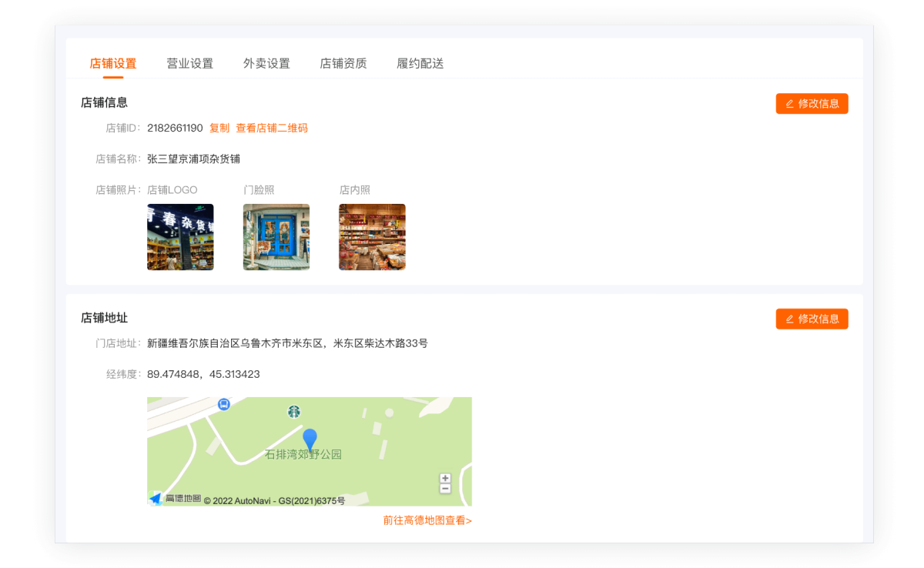Image resolution: width=924 pixels, height=568 pixels.
Task: Open the 店铺设置 tab
Action: [113, 64]
